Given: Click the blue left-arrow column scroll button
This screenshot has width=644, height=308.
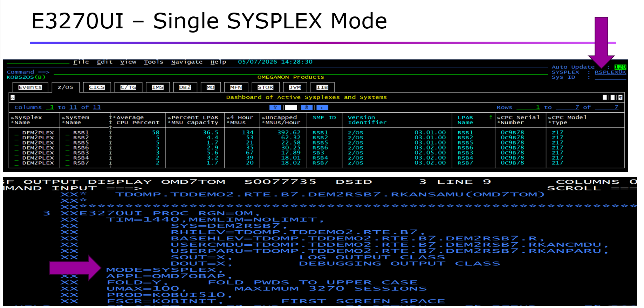Looking at the screenshot, I should [322, 107].
